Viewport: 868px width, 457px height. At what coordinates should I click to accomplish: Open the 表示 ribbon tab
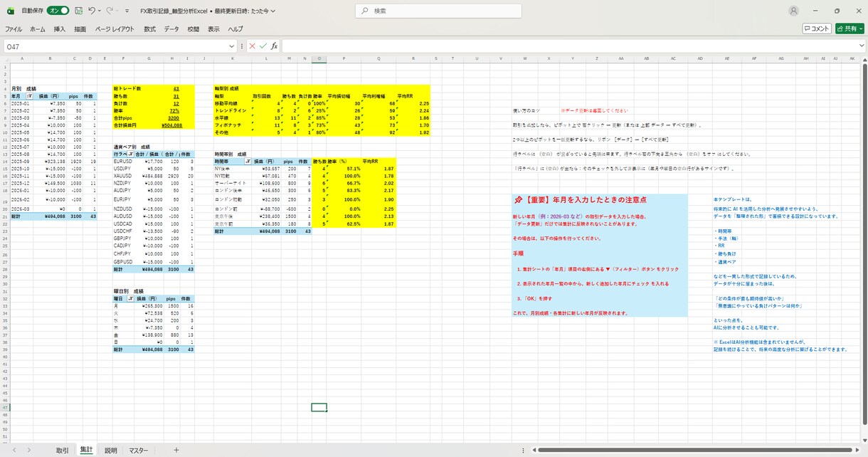point(213,29)
